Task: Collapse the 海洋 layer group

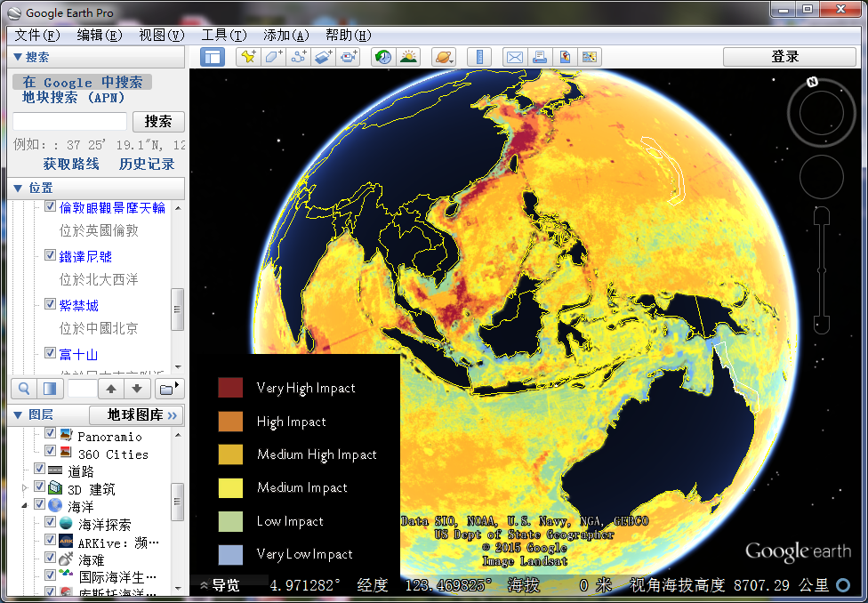Action: coord(25,505)
